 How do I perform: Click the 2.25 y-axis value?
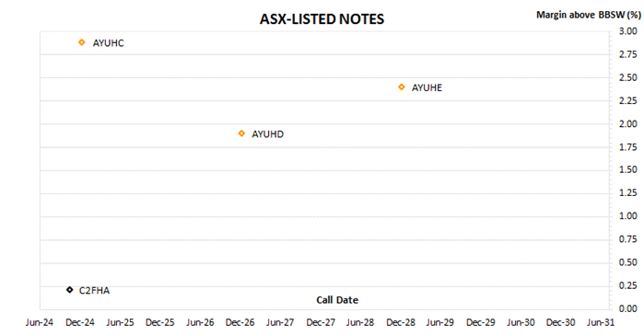(628, 100)
